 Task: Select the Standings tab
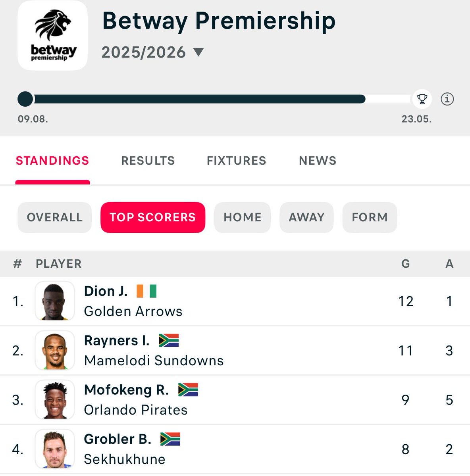52,161
